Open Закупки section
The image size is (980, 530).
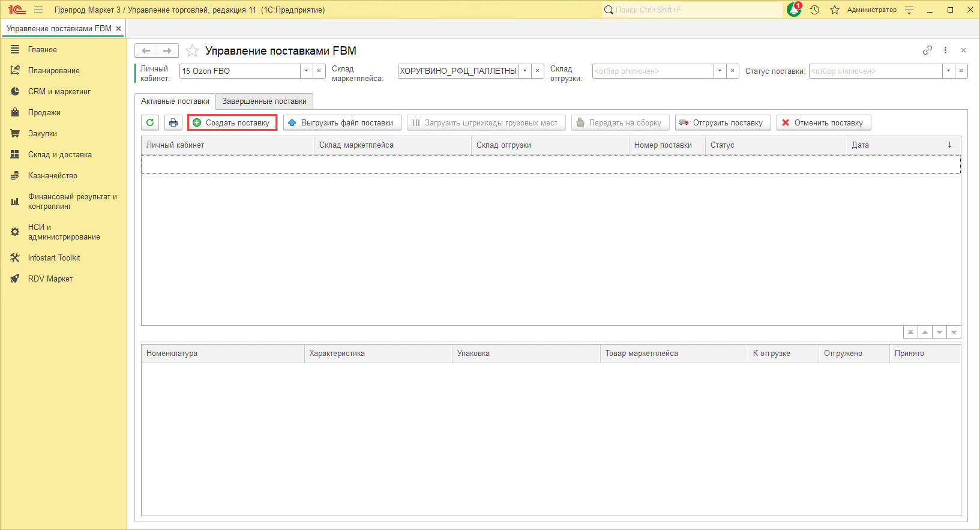[x=64, y=133]
